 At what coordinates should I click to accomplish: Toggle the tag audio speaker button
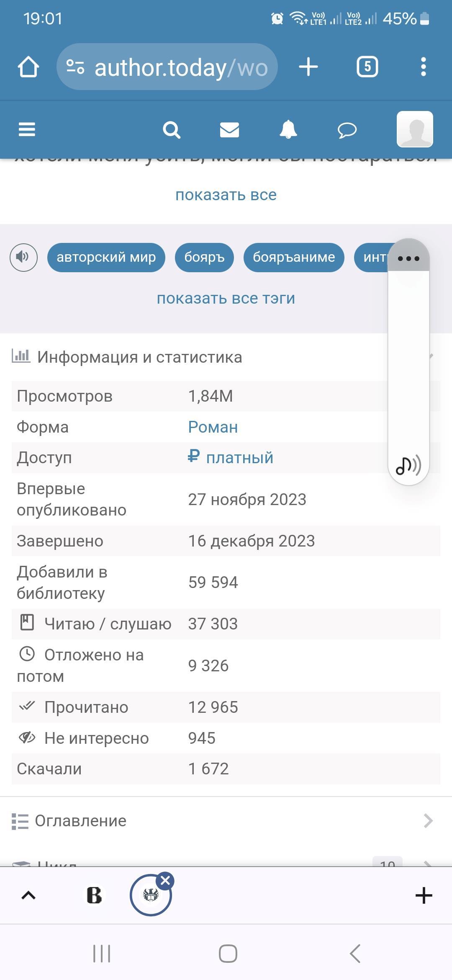coord(23,257)
